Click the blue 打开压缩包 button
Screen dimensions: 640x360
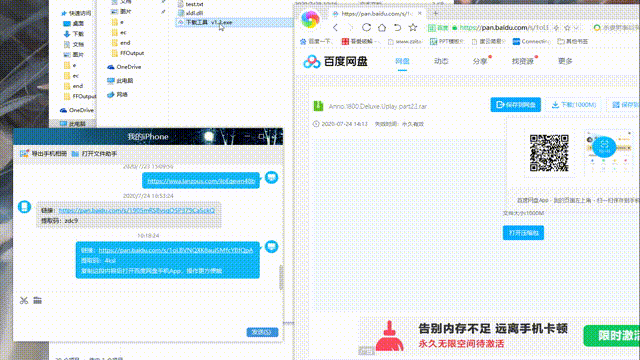point(523,233)
